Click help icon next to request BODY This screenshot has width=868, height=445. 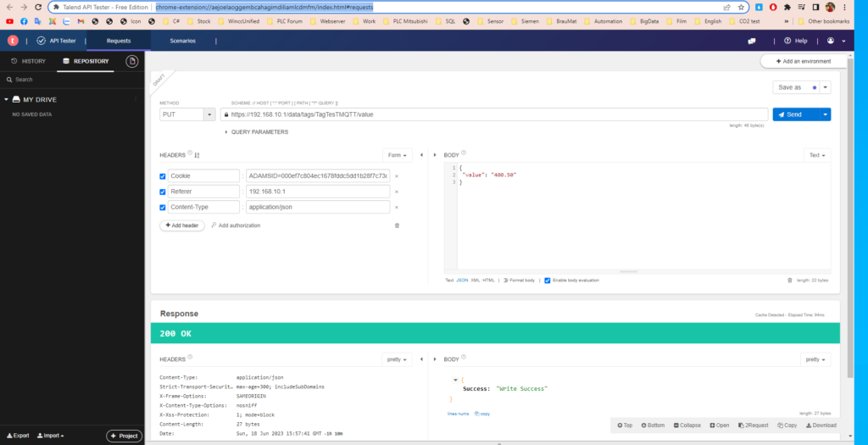tap(464, 153)
